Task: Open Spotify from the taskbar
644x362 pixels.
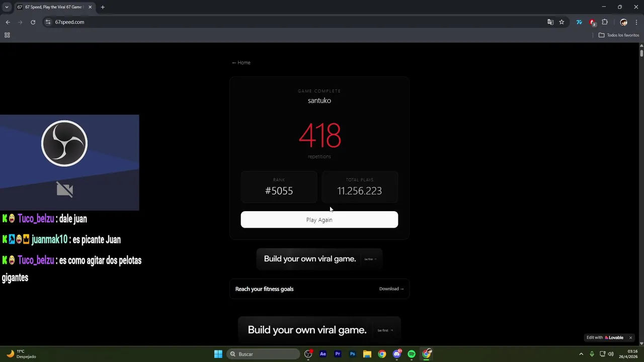Action: pos(412,354)
